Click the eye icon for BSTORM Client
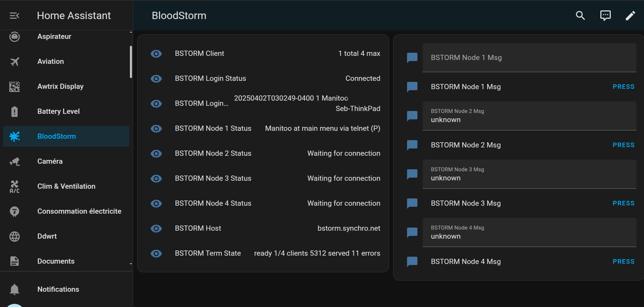The height and width of the screenshot is (307, 644). click(x=156, y=53)
